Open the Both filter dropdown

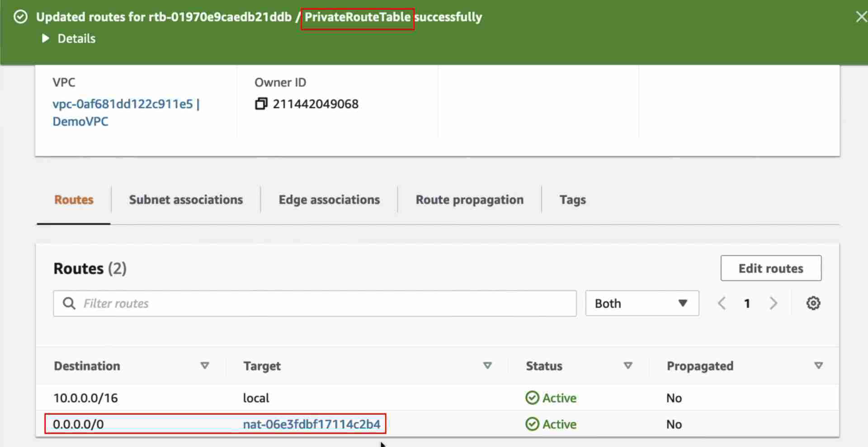click(642, 303)
